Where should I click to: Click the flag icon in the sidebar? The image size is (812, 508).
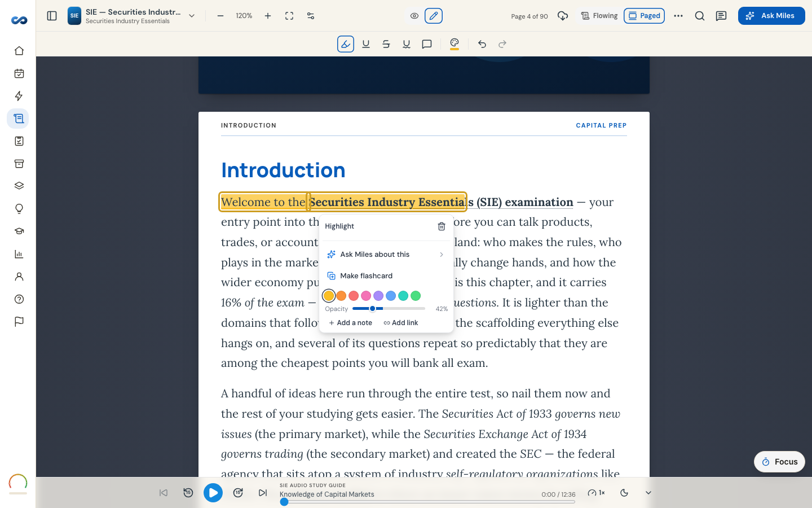click(19, 322)
